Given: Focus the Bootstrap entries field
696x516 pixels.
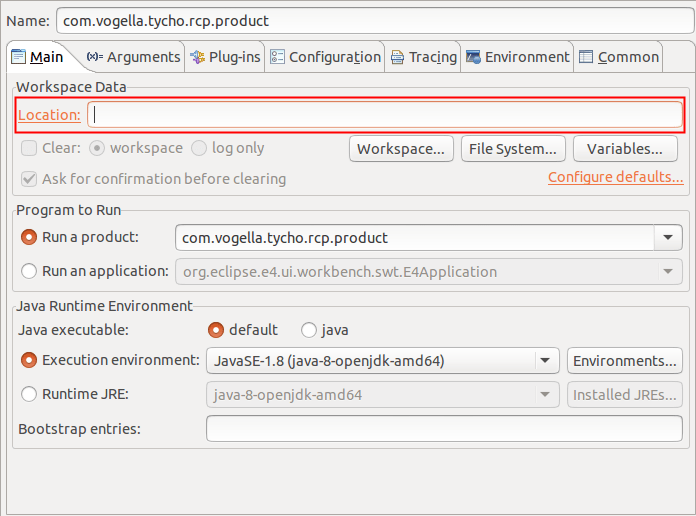Looking at the screenshot, I should tap(444, 429).
